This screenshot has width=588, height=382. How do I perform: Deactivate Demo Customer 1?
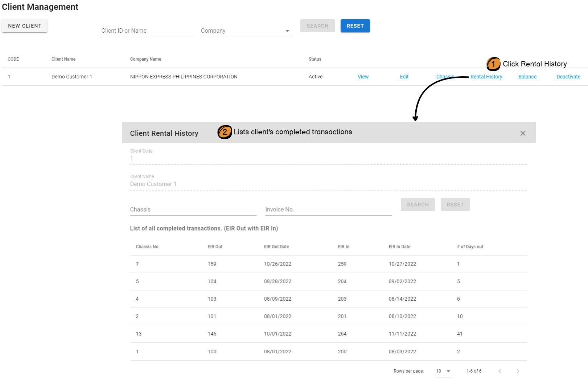[568, 77]
